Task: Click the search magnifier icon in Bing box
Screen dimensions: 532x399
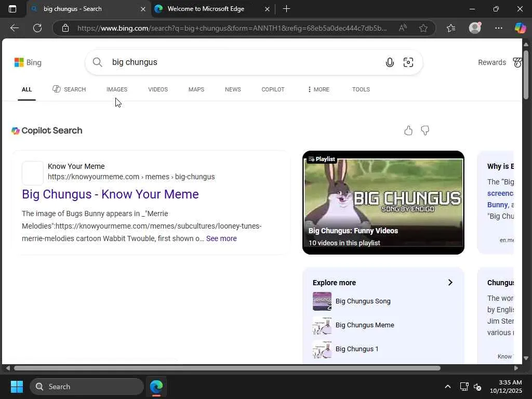Action: (x=97, y=62)
